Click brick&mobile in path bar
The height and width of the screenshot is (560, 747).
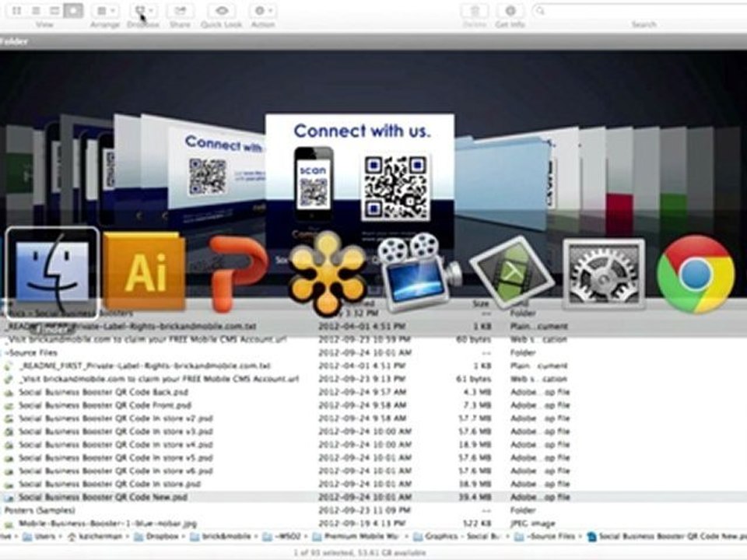pos(220,536)
